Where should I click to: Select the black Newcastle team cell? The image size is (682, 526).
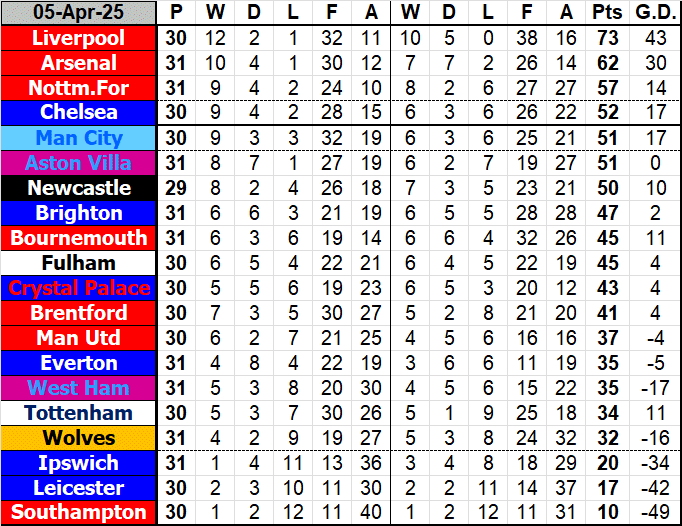coord(78,188)
